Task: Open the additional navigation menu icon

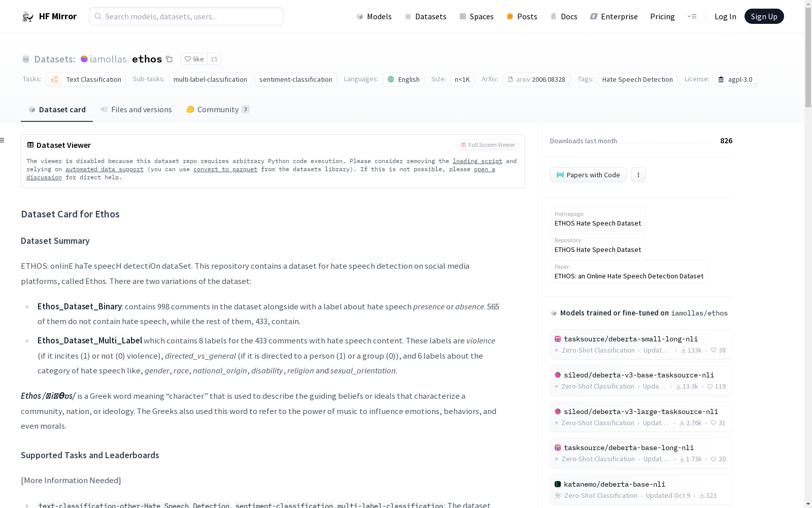Action: tap(692, 17)
